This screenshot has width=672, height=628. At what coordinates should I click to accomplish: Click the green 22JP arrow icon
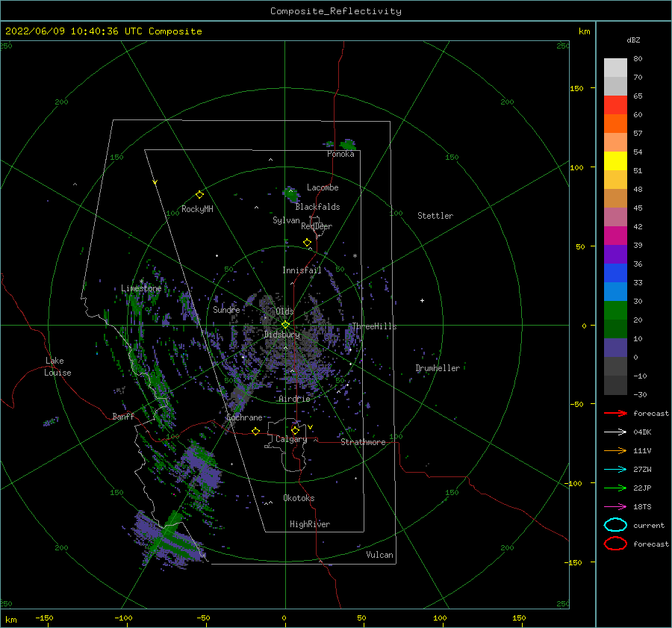(x=615, y=488)
